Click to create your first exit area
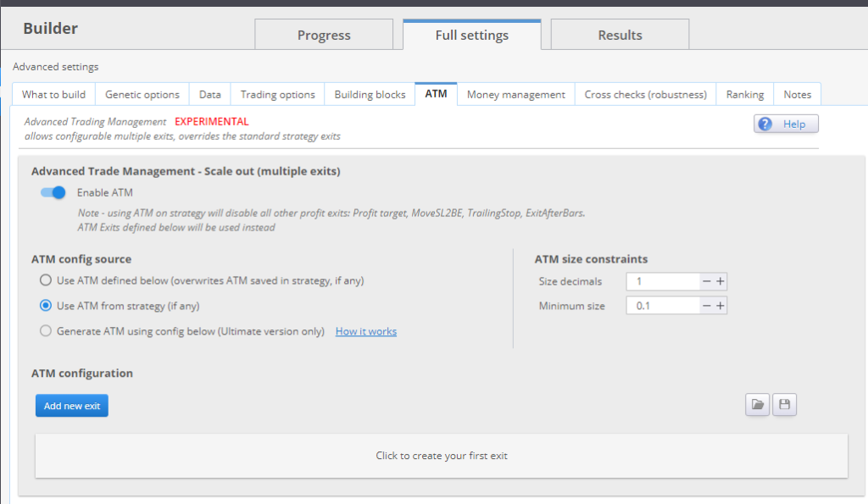Screen dimensions: 868x504 (441, 456)
